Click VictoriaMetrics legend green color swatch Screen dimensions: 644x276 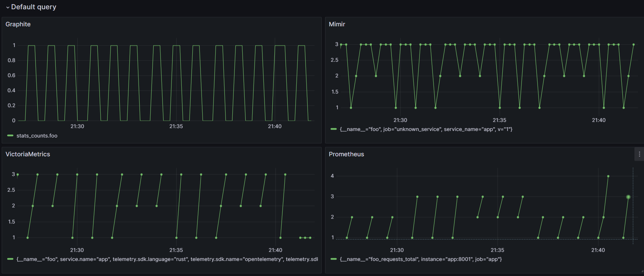pyautogui.click(x=10, y=259)
